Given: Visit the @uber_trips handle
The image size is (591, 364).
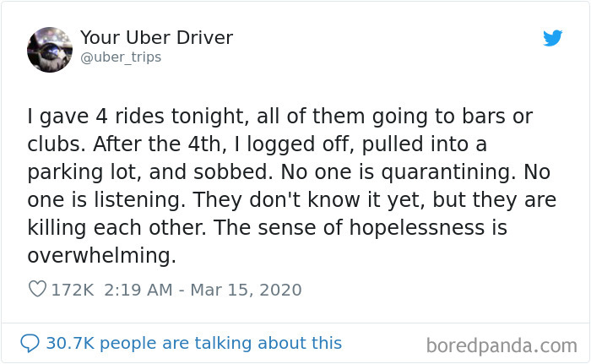Looking at the screenshot, I should click(x=120, y=57).
